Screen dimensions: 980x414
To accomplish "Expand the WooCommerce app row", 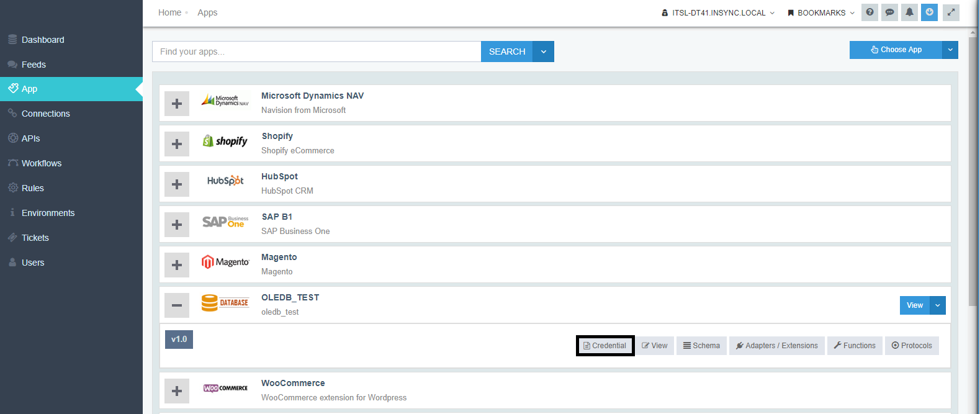I will pos(177,391).
